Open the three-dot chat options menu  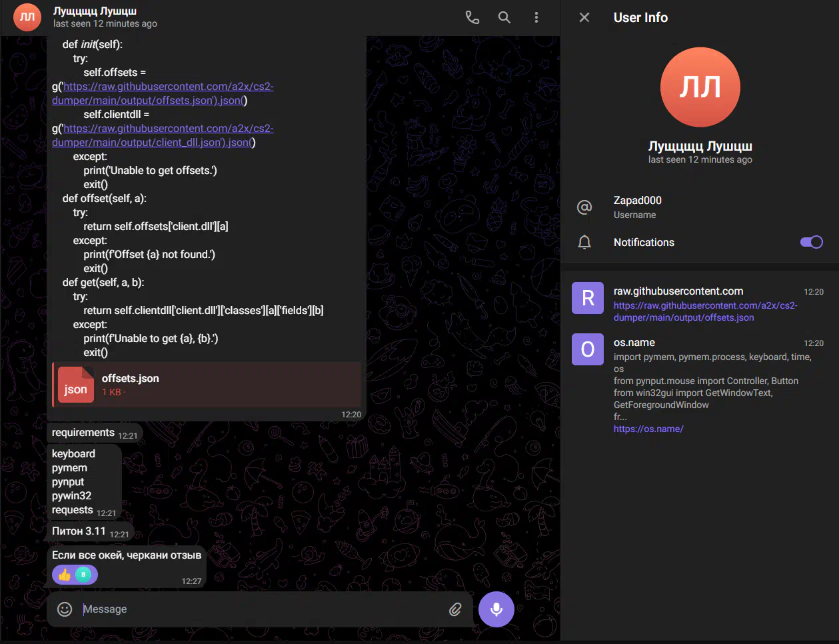[536, 17]
